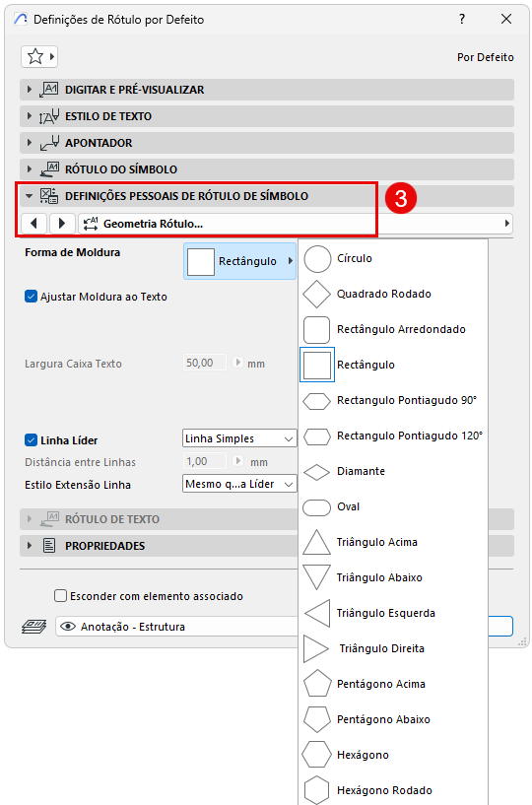This screenshot has height=805, width=532.
Task: Pick the Triângulo Esquerda icon
Action: click(x=317, y=613)
